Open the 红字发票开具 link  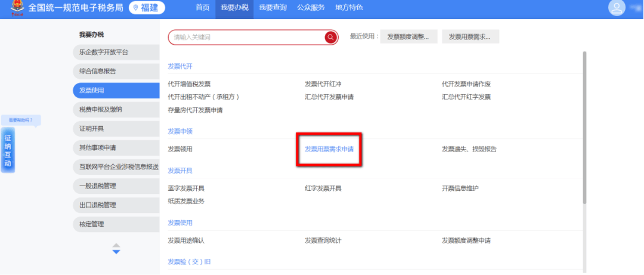(323, 189)
